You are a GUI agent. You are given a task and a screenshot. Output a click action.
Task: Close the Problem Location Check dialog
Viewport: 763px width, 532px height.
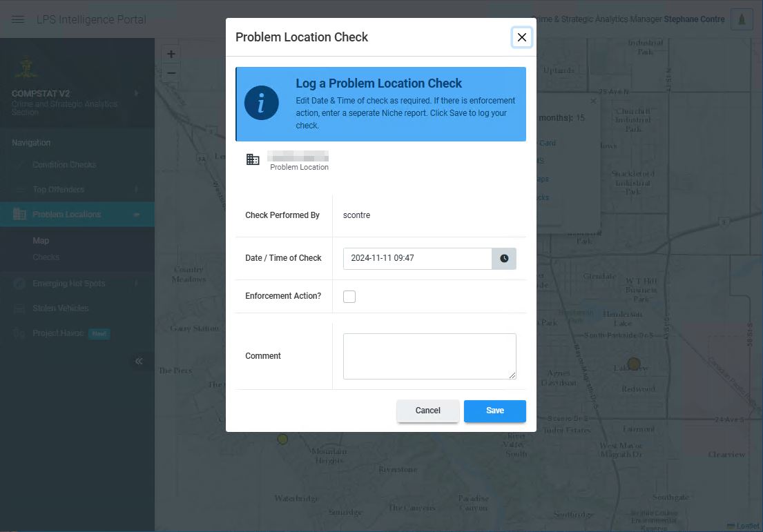[522, 37]
